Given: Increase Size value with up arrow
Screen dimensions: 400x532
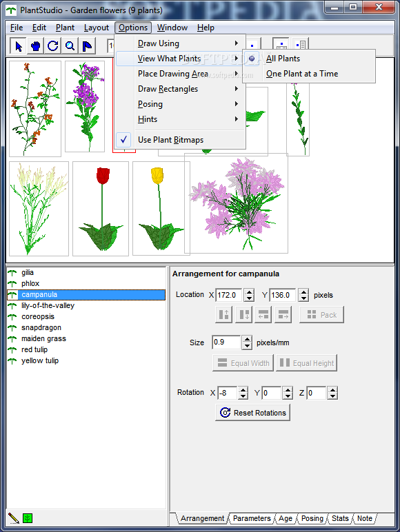Looking at the screenshot, I should pyautogui.click(x=247, y=339).
